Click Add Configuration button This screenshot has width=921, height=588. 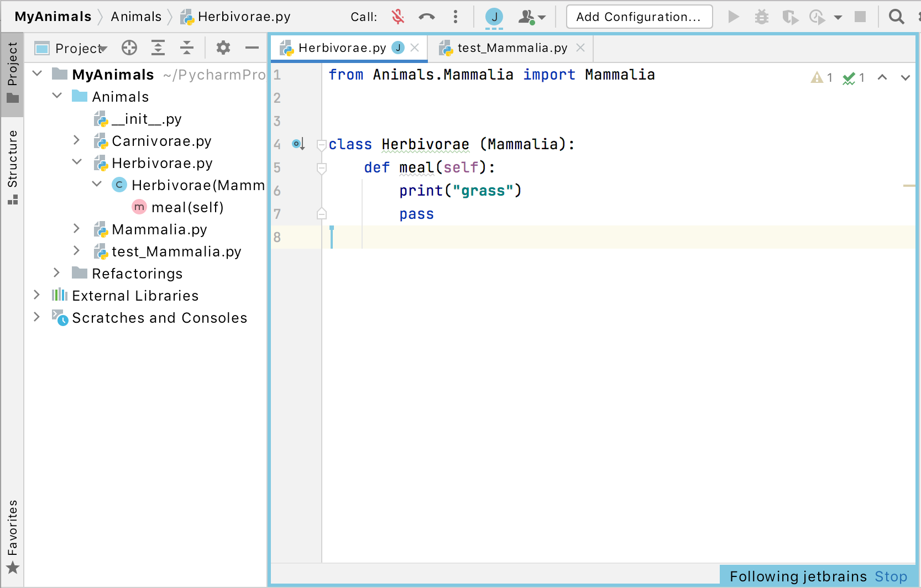tap(639, 17)
